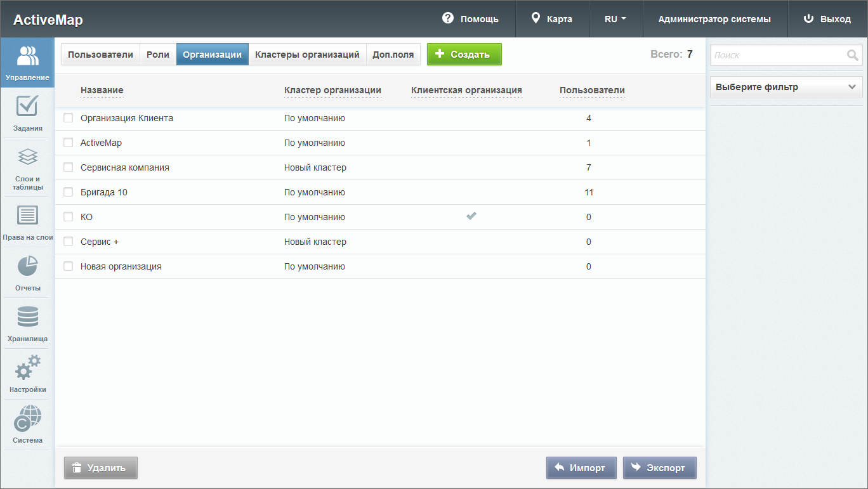Image resolution: width=868 pixels, height=489 pixels.
Task: Open the RU language dropdown
Action: 615,19
